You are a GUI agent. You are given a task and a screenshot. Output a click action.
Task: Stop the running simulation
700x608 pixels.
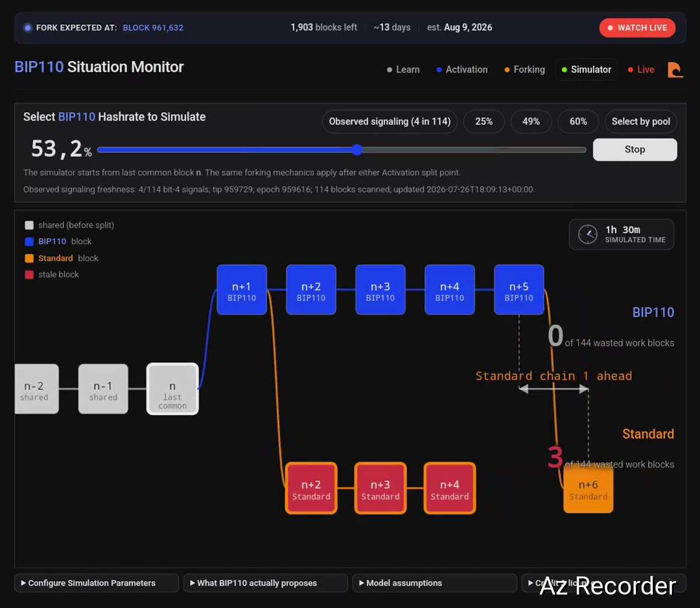tap(635, 149)
